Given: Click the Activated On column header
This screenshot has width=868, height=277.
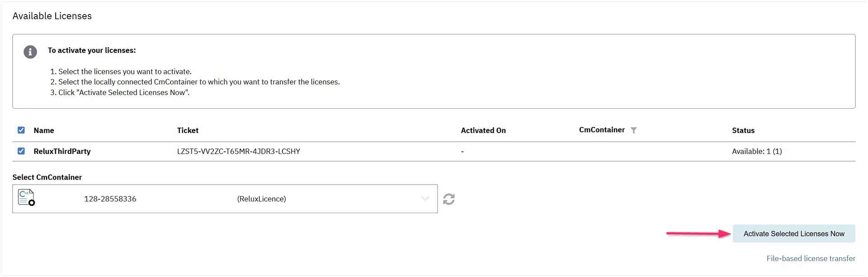Looking at the screenshot, I should 483,131.
